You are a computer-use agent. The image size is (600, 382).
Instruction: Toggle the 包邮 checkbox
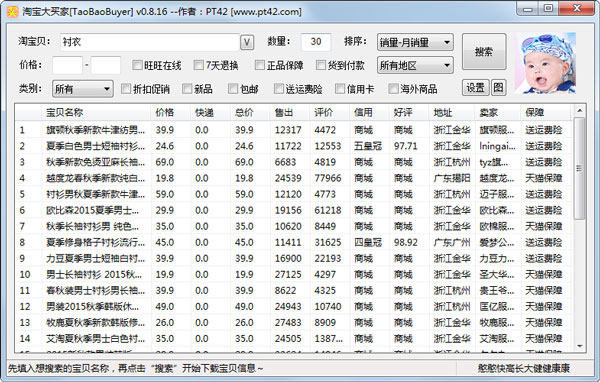tap(233, 89)
